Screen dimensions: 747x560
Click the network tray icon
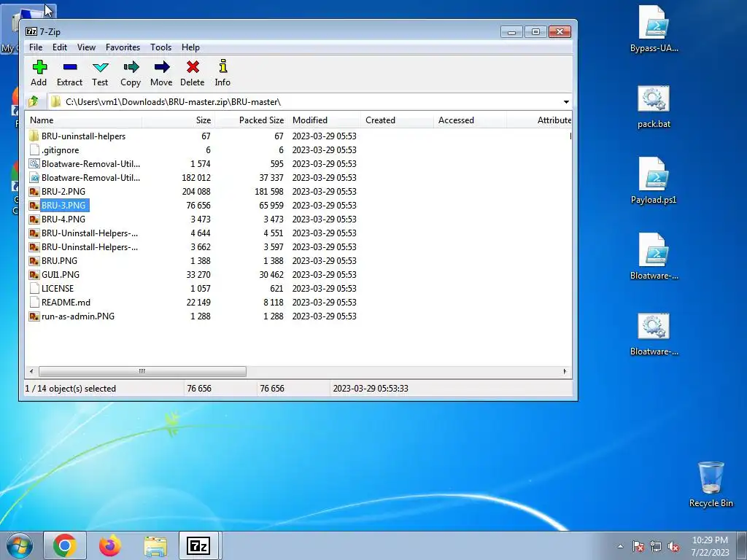coord(656,547)
